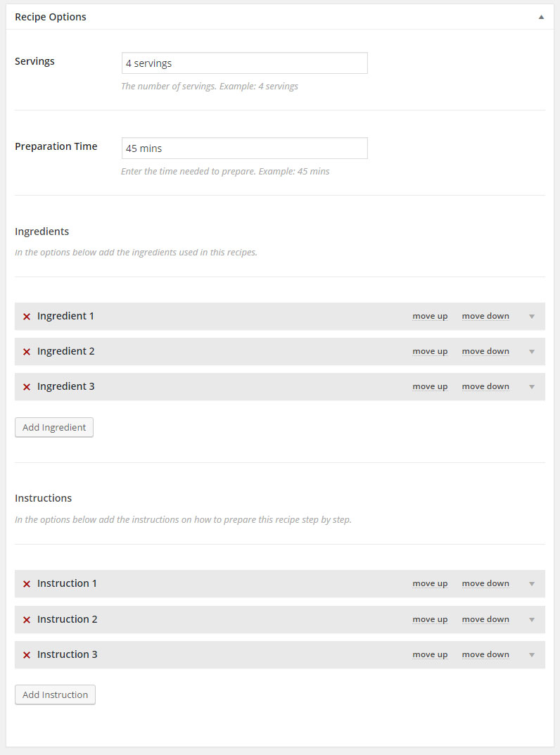Remove Instruction 2 using its red X

click(x=27, y=620)
